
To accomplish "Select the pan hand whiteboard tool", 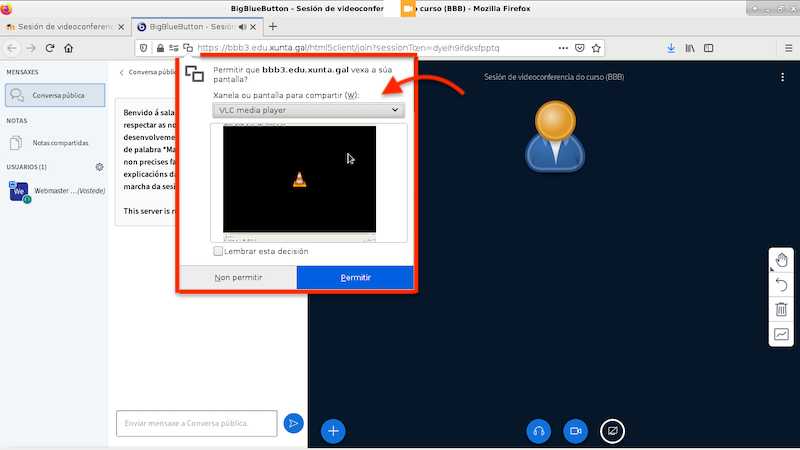I will point(781,261).
